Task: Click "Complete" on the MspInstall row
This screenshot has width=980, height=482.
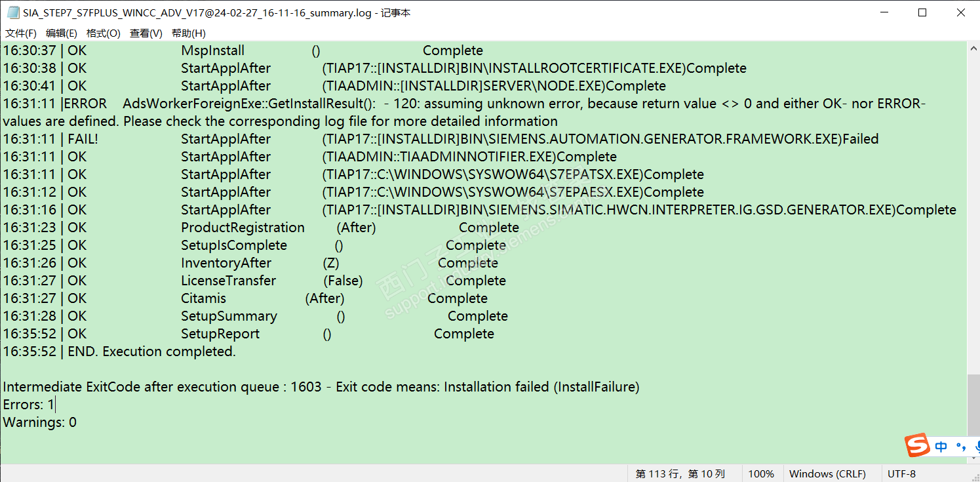Action: [453, 50]
